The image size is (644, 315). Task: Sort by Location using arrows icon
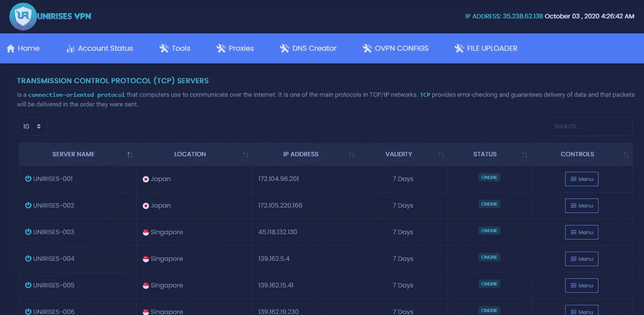point(246,155)
